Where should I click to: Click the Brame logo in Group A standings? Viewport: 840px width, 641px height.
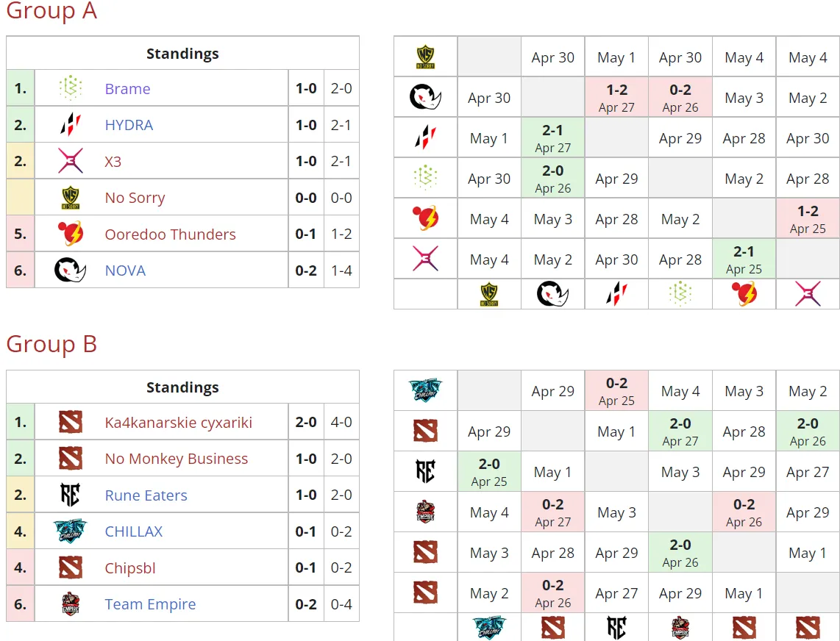70,88
